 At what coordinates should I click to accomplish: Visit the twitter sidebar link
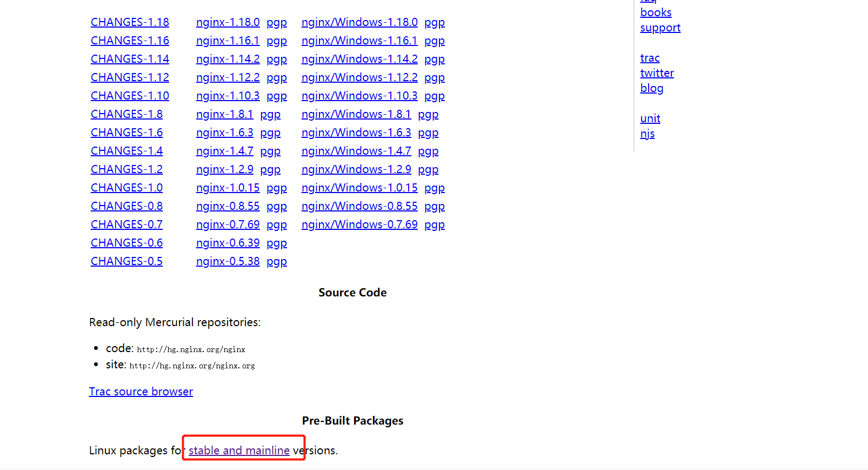tap(657, 73)
